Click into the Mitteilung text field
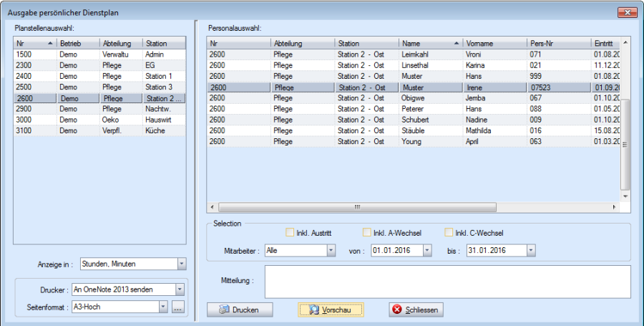This screenshot has width=644, height=326. click(447, 282)
